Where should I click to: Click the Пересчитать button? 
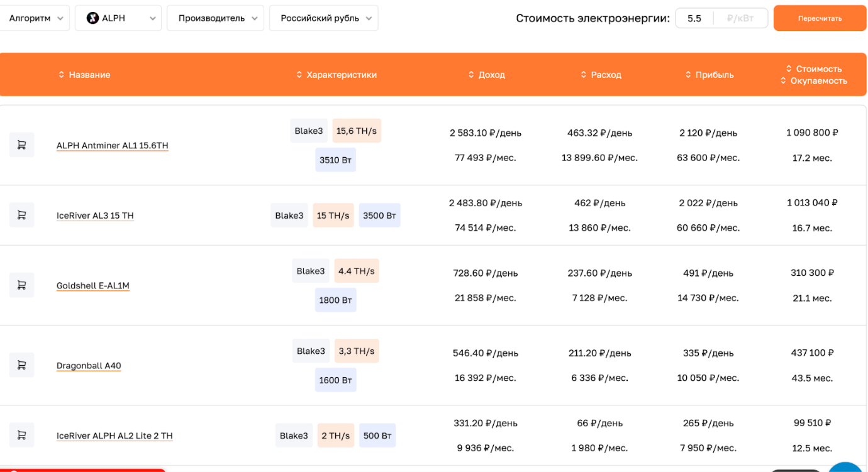click(x=820, y=18)
